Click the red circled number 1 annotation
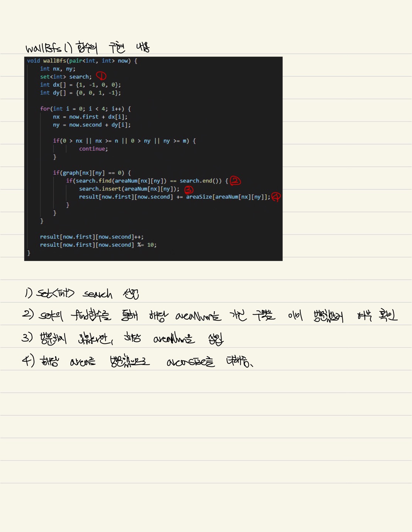This screenshot has height=532, width=412. [x=101, y=76]
